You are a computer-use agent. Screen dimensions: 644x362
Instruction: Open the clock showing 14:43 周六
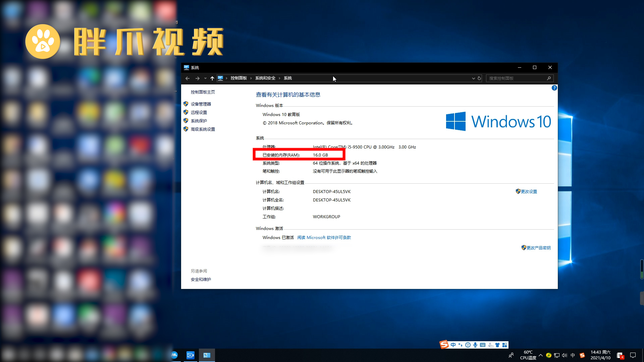point(600,355)
